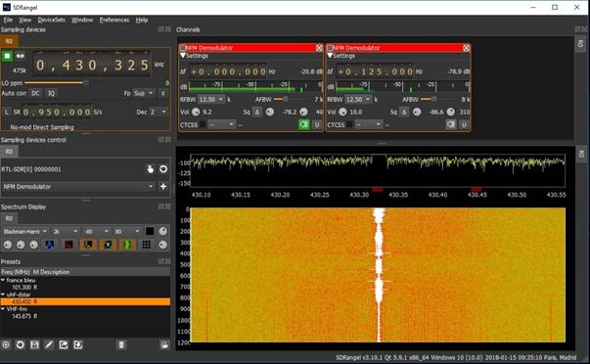This screenshot has height=364, width=590.
Task: Add channel with the plus button
Action: (163, 186)
